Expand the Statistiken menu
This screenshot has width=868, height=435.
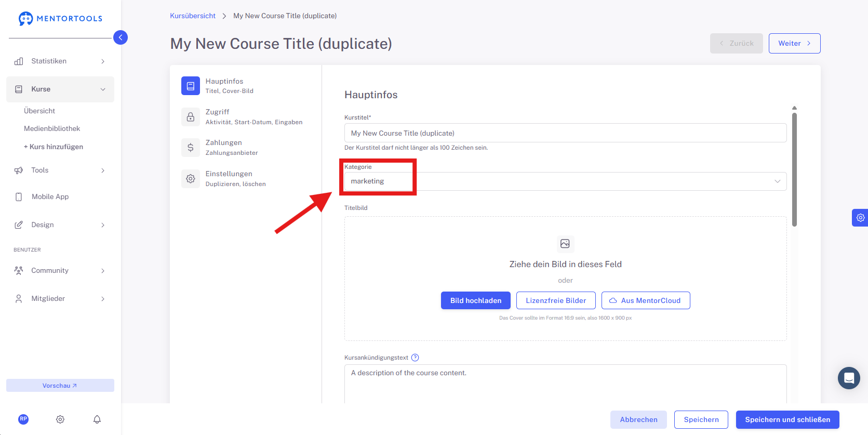(60, 61)
